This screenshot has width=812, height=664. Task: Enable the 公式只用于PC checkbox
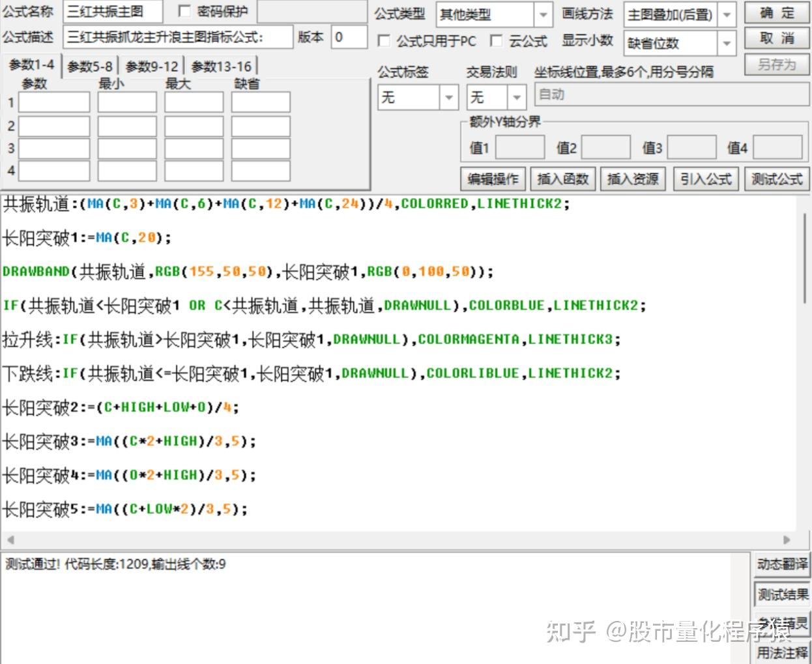383,41
